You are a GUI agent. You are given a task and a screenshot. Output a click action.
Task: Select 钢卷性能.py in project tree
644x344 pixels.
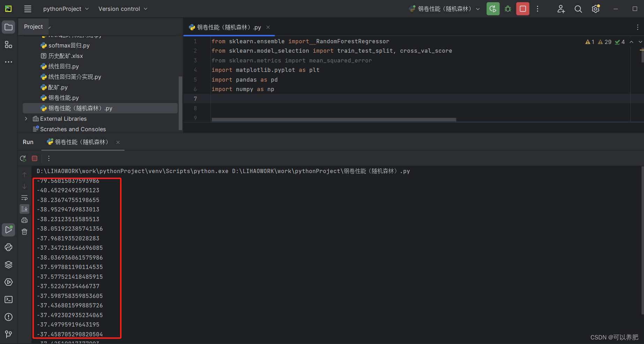(x=60, y=98)
